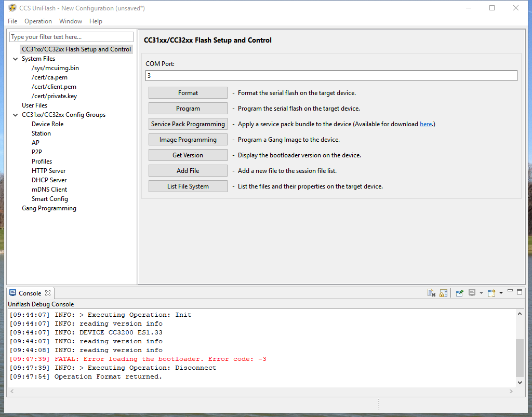Click the CCS UniFlash title bar app icon
The image size is (532, 417).
click(x=12, y=8)
